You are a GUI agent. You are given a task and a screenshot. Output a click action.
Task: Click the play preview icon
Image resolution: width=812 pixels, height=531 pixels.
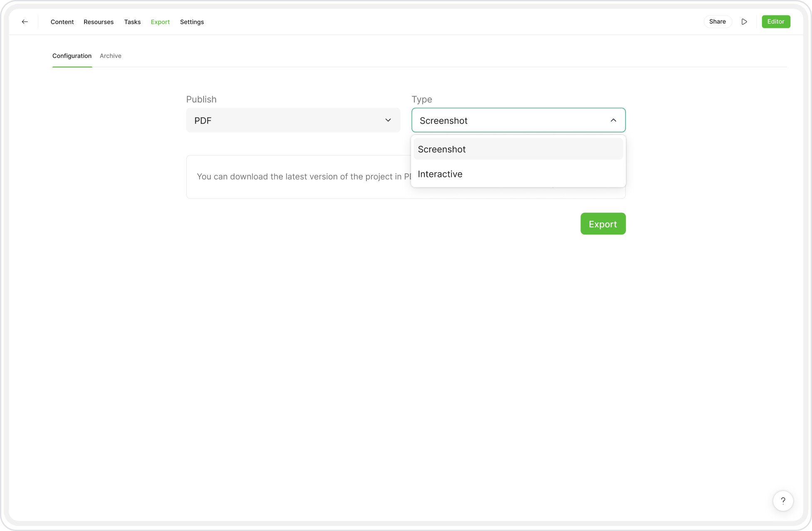pos(744,22)
